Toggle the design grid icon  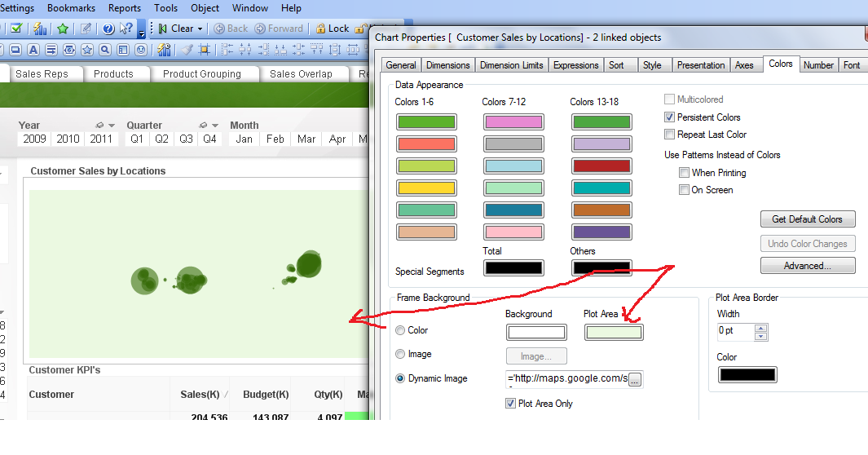click(x=205, y=49)
